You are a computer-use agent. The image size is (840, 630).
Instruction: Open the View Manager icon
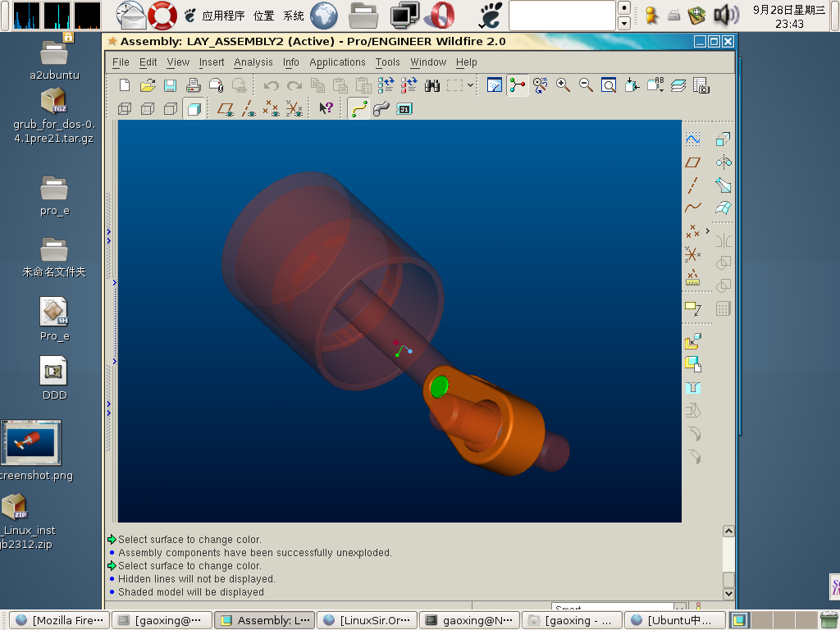click(x=701, y=85)
